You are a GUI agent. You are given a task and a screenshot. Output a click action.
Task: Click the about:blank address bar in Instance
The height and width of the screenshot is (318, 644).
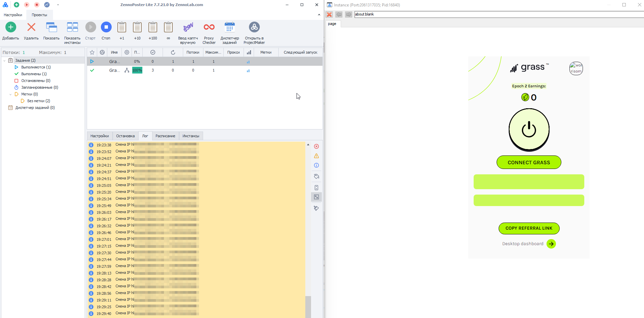pos(499,14)
